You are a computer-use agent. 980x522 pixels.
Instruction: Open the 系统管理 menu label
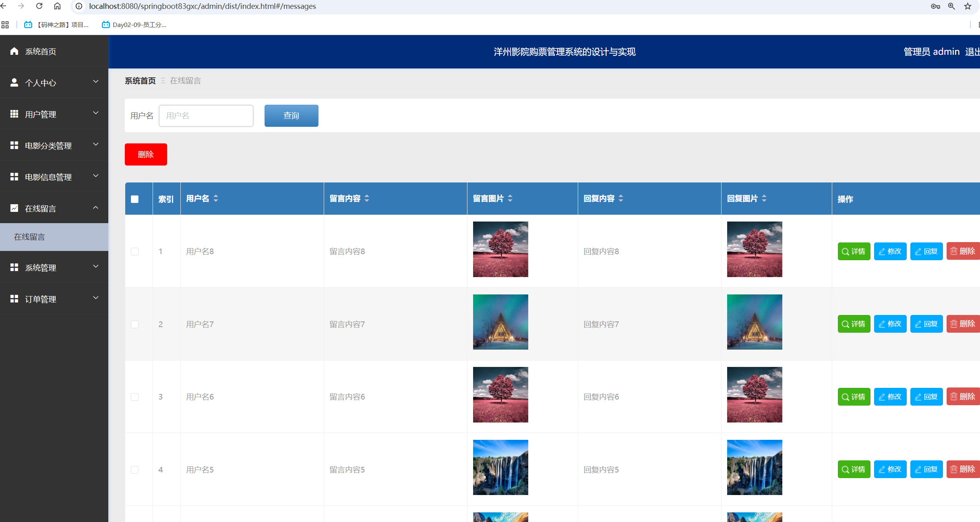[x=41, y=268]
